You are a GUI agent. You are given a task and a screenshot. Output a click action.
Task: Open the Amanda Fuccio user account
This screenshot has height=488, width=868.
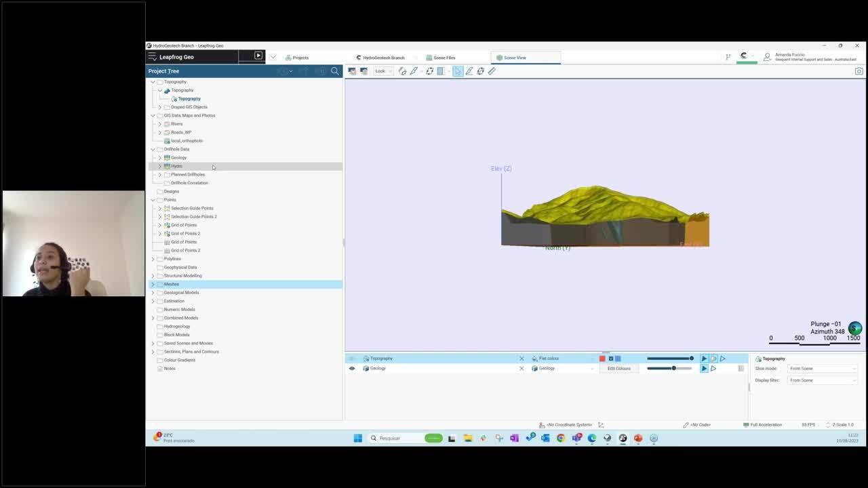tap(810, 57)
